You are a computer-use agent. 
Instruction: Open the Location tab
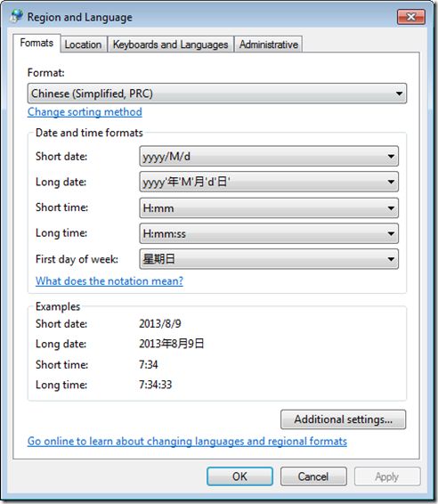click(x=83, y=45)
